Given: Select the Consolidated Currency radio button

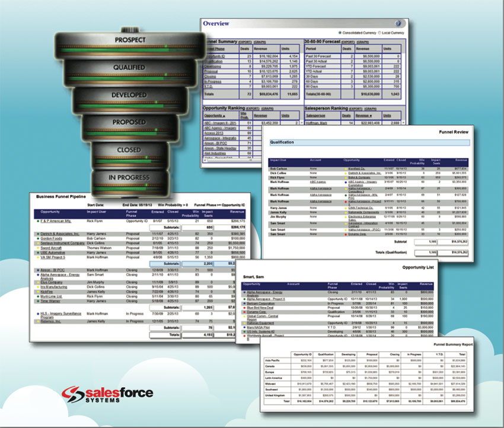Looking at the screenshot, I should pyautogui.click(x=339, y=33).
